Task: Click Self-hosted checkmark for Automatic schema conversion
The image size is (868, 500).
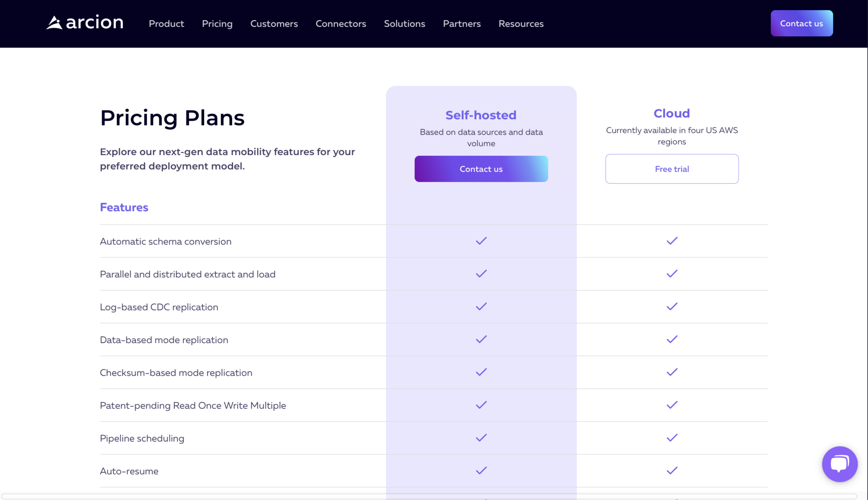Action: pos(481,241)
